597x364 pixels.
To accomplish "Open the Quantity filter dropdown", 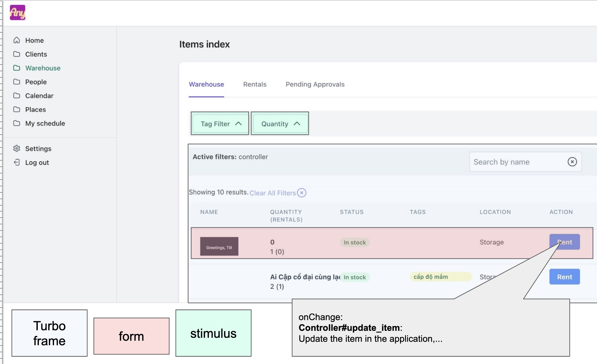I will (x=280, y=124).
